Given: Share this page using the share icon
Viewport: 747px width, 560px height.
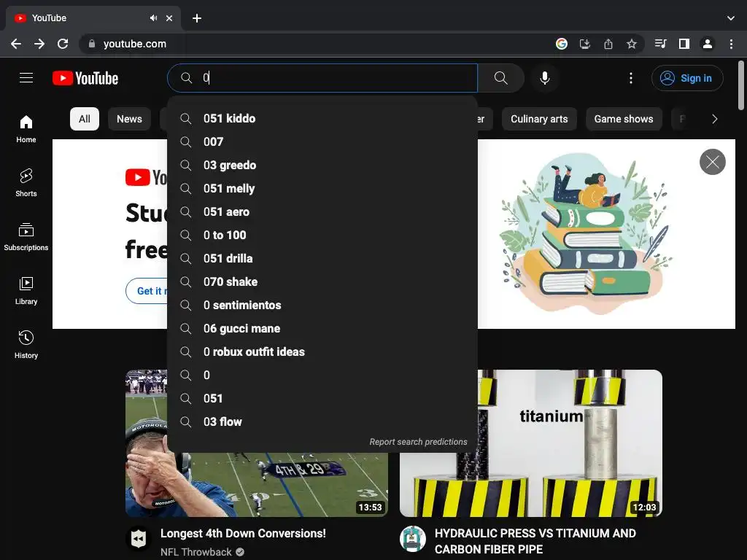Looking at the screenshot, I should pyautogui.click(x=608, y=44).
